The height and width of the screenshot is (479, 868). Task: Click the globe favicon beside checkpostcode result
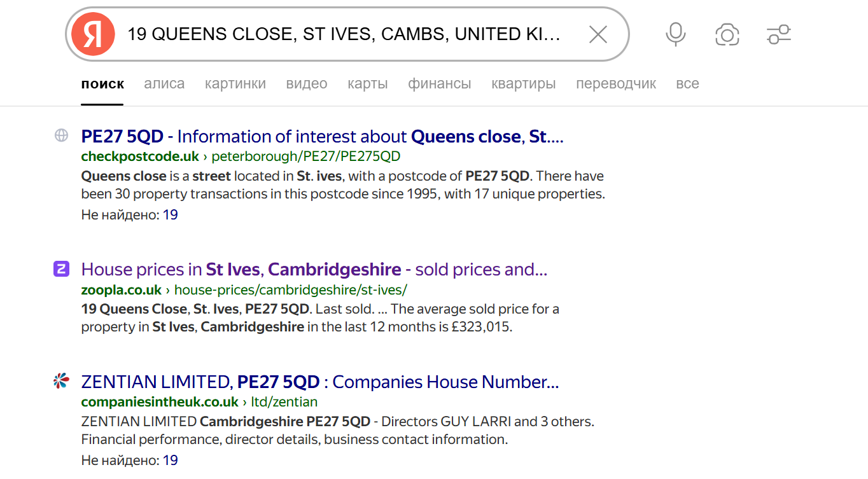click(61, 135)
